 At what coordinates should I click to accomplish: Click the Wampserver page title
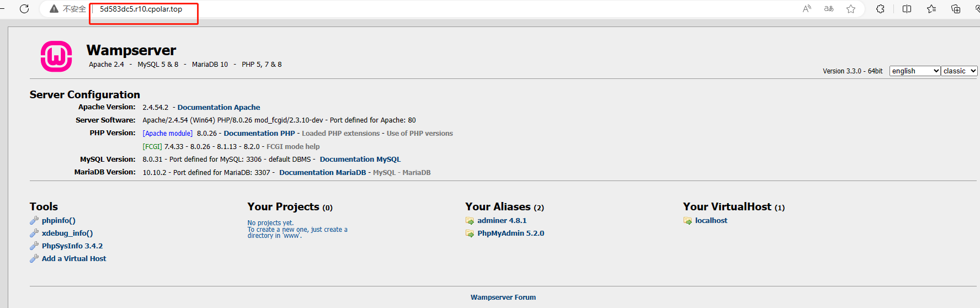point(131,50)
